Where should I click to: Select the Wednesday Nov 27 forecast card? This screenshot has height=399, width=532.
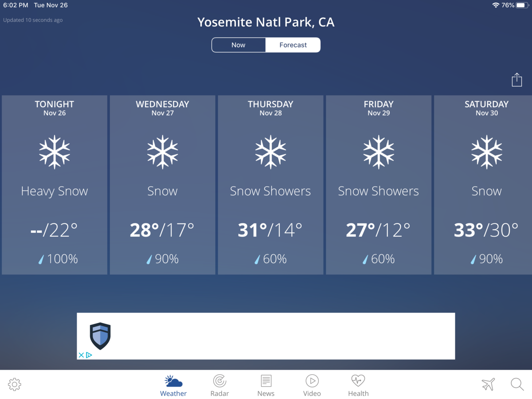(x=163, y=185)
